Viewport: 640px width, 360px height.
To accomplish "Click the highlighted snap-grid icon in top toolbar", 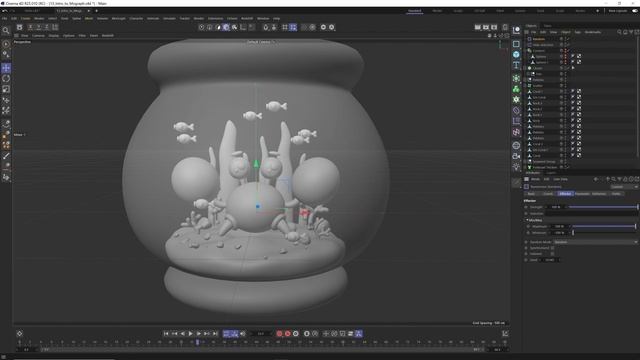I will (x=293, y=27).
